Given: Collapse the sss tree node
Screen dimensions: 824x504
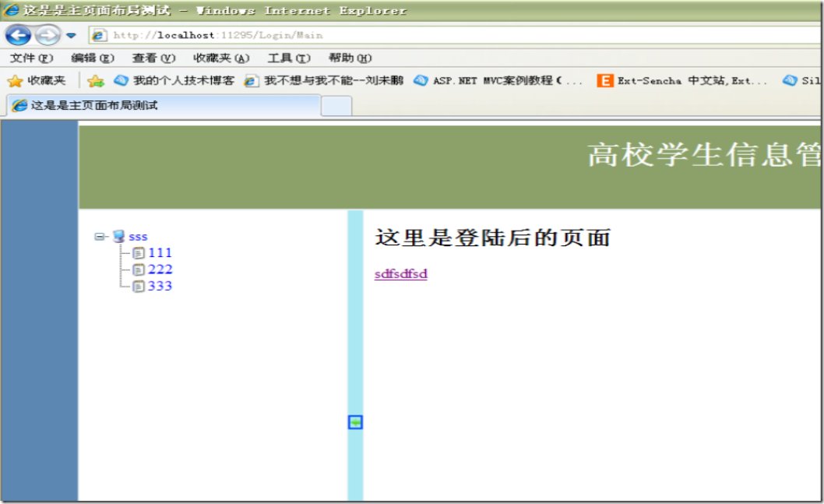Looking at the screenshot, I should [99, 237].
